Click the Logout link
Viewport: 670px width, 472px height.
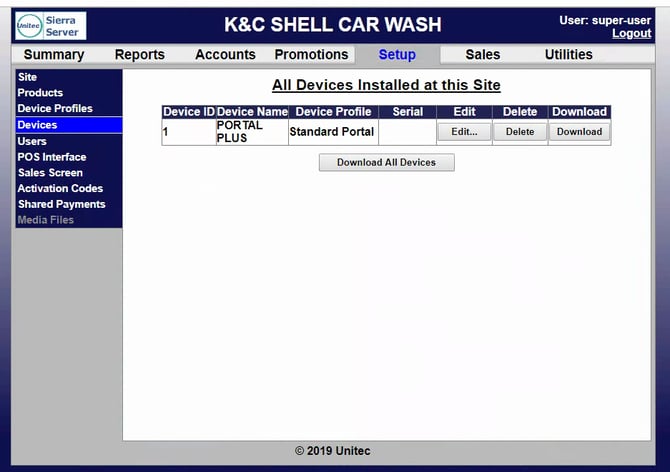tap(631, 34)
